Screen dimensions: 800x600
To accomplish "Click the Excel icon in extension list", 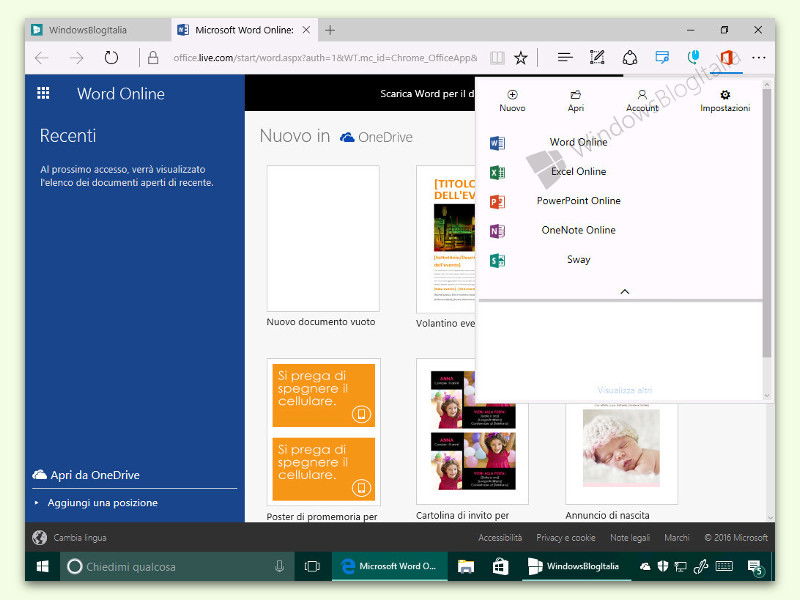I will [497, 172].
